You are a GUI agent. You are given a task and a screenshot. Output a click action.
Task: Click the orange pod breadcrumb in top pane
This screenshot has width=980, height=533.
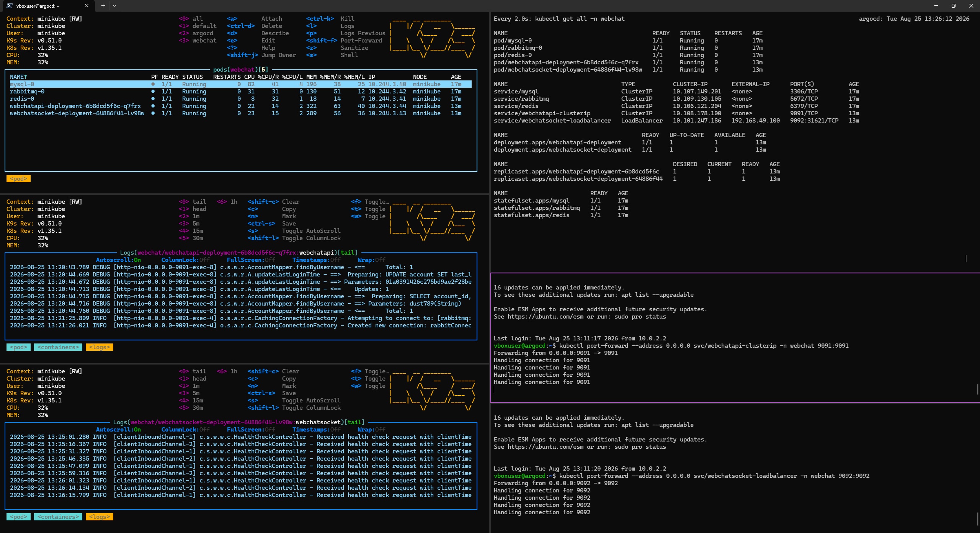18,179
